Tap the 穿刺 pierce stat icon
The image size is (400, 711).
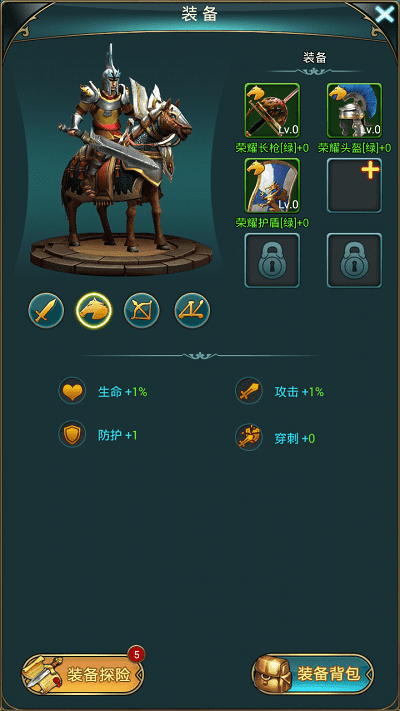click(x=249, y=437)
